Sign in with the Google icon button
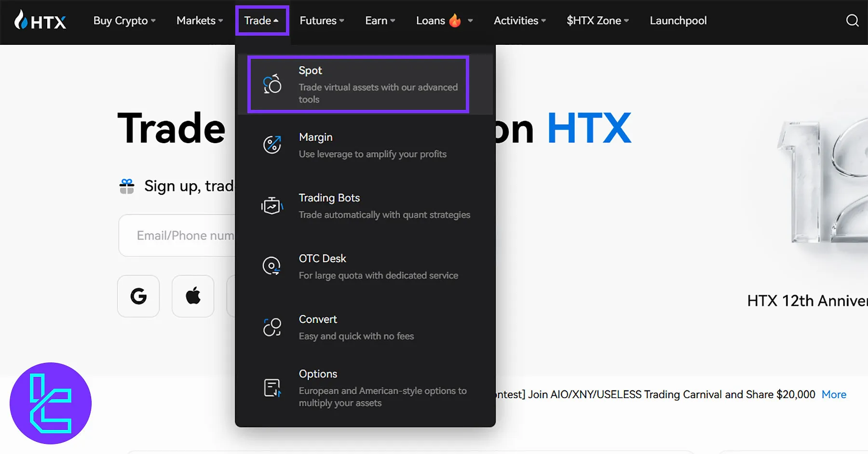This screenshot has width=868, height=454. [138, 296]
